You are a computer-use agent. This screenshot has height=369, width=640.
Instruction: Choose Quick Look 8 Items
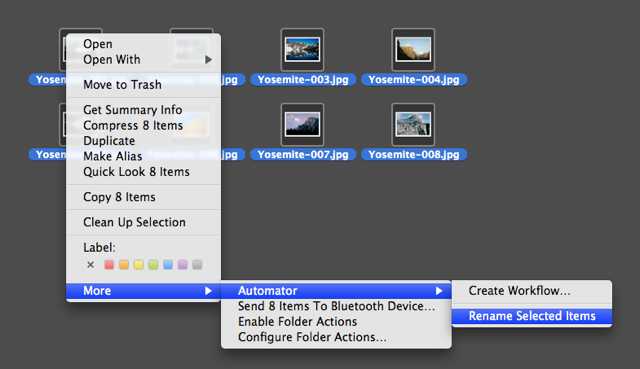[143, 172]
